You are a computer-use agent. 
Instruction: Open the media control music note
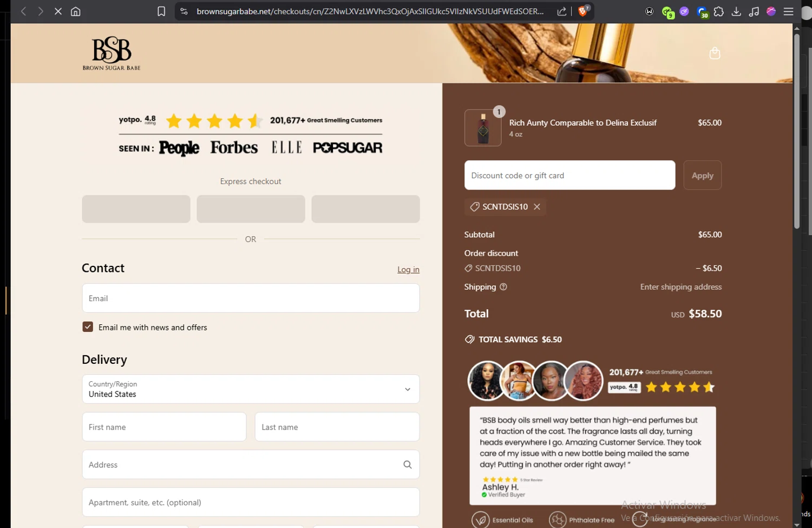(x=754, y=11)
